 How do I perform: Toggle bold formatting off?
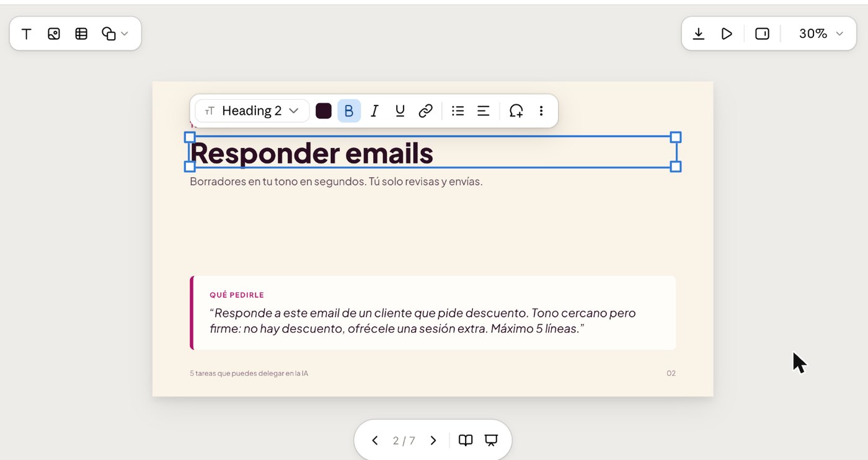pyautogui.click(x=349, y=111)
